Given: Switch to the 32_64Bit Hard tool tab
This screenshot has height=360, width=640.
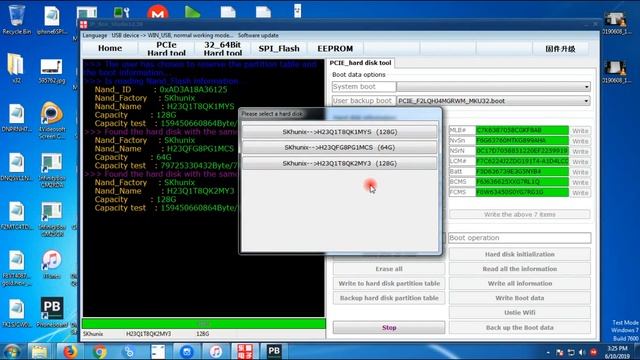Looking at the screenshot, I should (222, 49).
